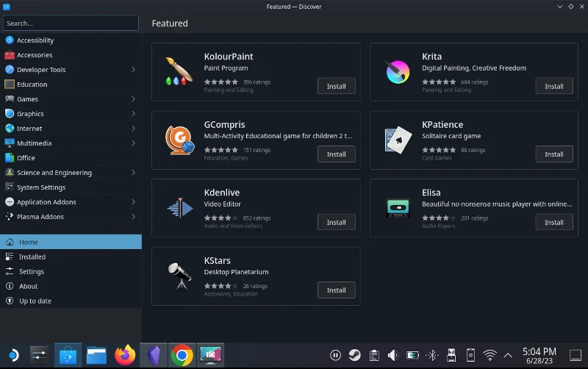Click the clock showing 5:04 PM

[539, 355]
